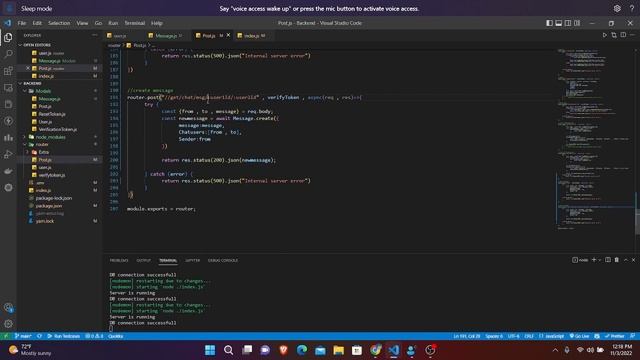The width and height of the screenshot is (640, 360).
Task: Switch to the Debug Console panel tab
Action: [x=223, y=260]
